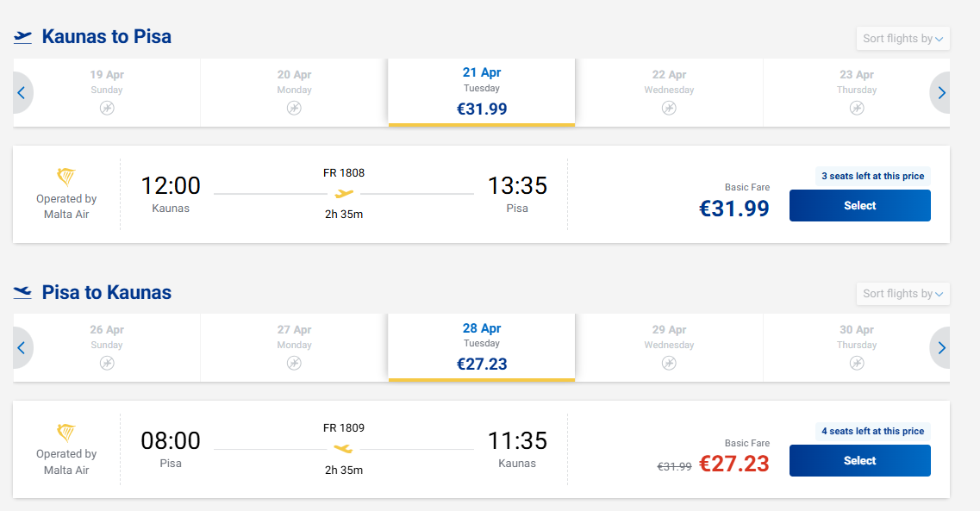
Task: Click the no-flight icon under 19 Apr Sunday
Action: (107, 108)
